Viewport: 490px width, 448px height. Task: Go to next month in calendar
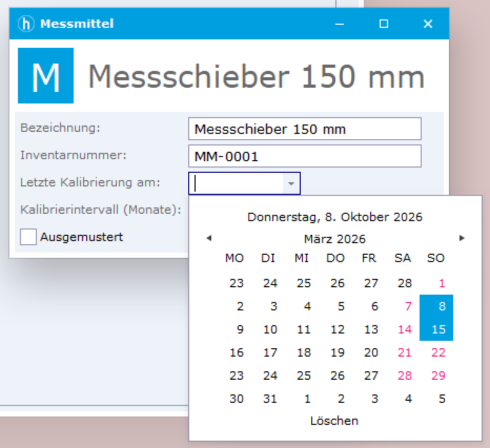tap(462, 238)
